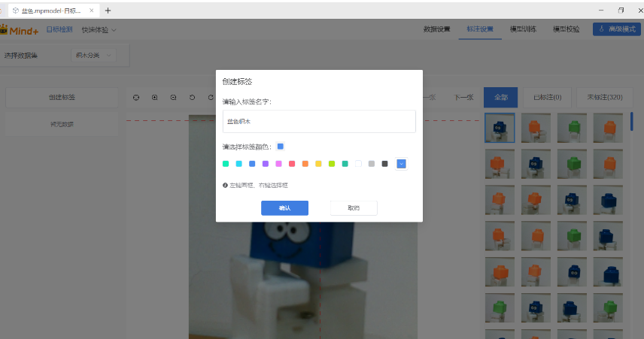The width and height of the screenshot is (644, 339).
Task: Select the first thumbnail in image list
Action: [500, 128]
